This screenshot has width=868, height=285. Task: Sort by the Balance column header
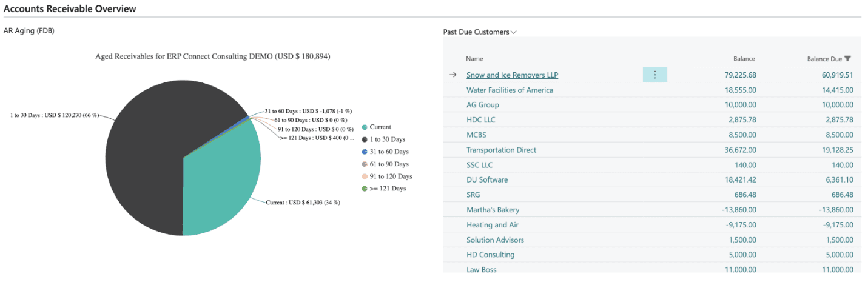tap(744, 59)
